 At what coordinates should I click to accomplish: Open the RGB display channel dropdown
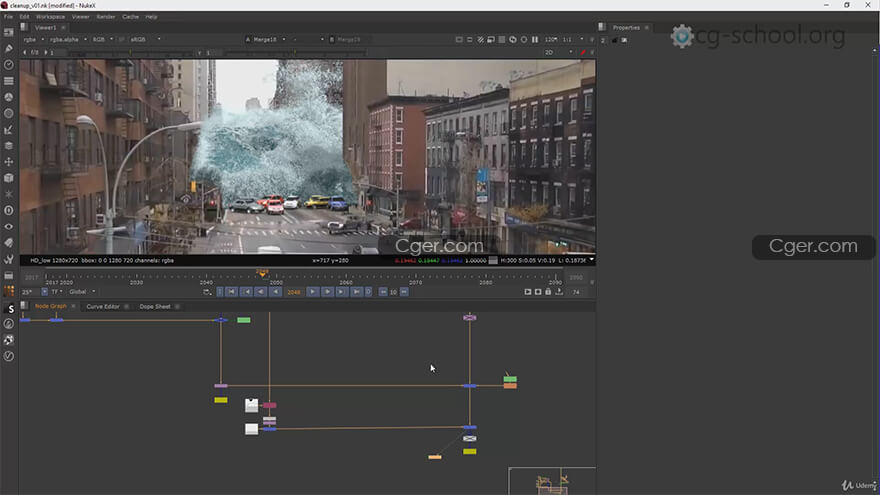103,40
